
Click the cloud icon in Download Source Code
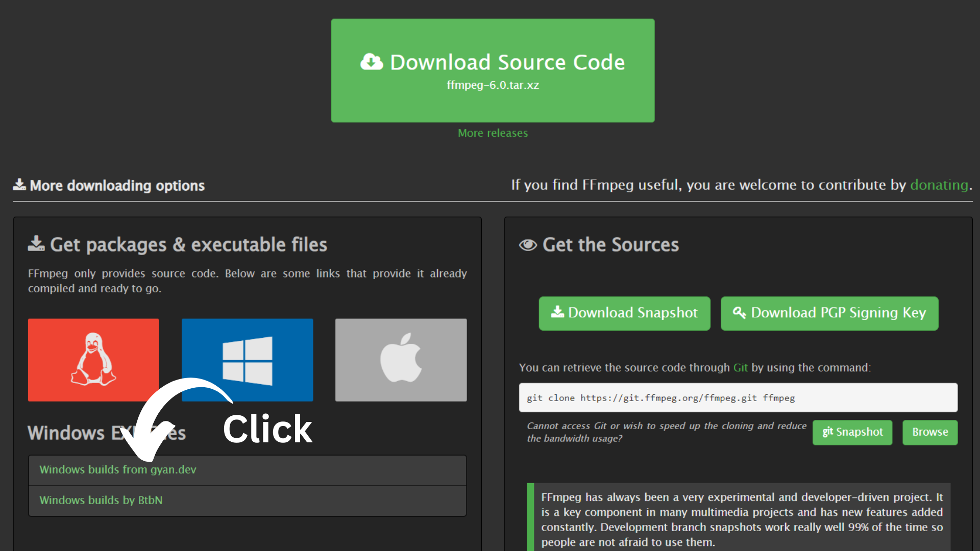pyautogui.click(x=372, y=62)
